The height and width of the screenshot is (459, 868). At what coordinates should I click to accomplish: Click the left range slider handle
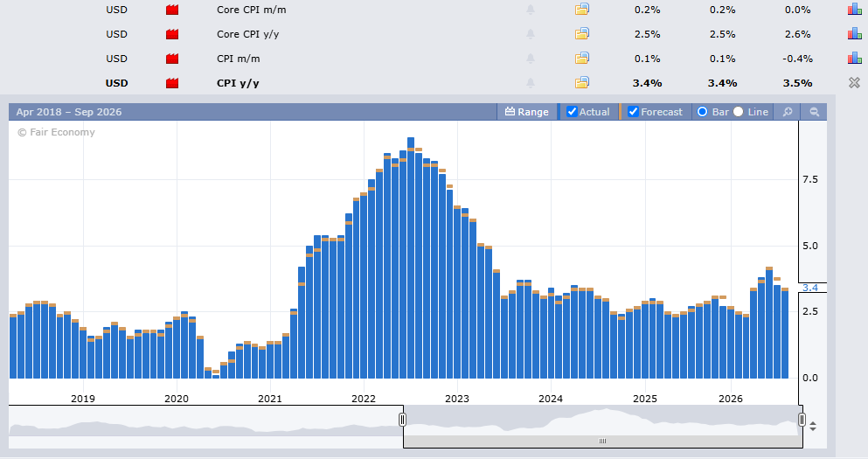[x=402, y=420]
